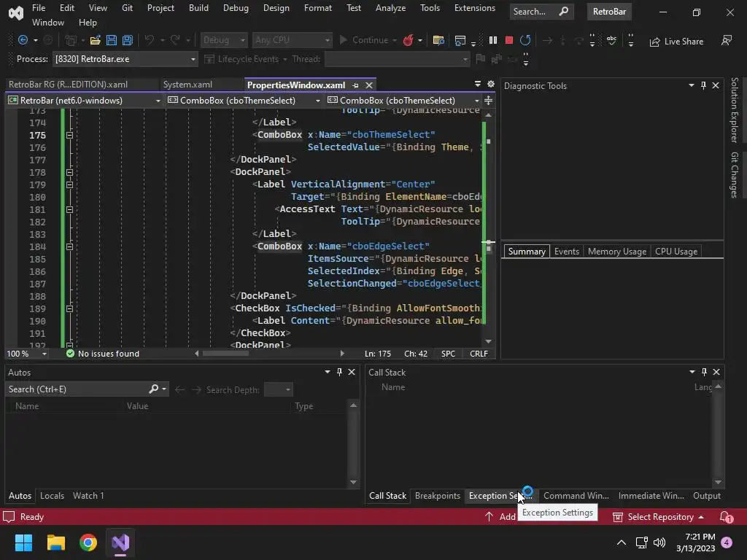Select the CPU Usage tab
Screen dimensions: 747x560
coord(676,252)
